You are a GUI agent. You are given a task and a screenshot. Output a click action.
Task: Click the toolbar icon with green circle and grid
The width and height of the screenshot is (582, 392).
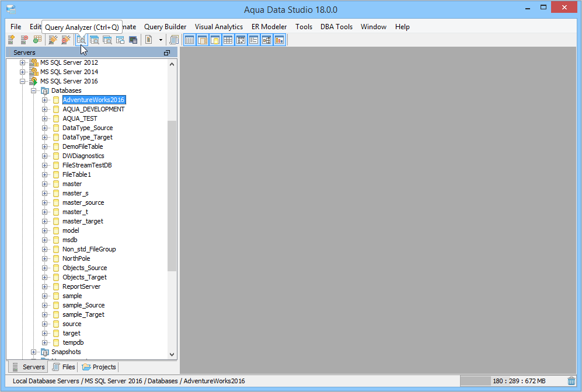(x=37, y=40)
